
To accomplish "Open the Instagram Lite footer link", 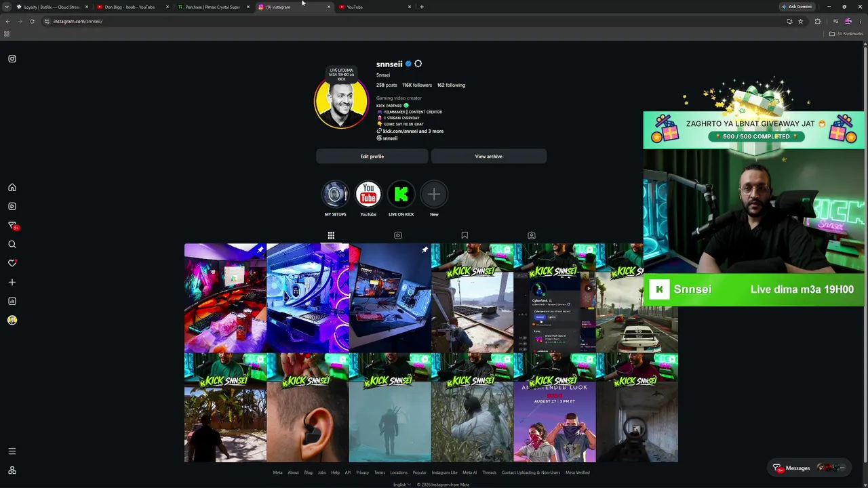I will click(445, 473).
